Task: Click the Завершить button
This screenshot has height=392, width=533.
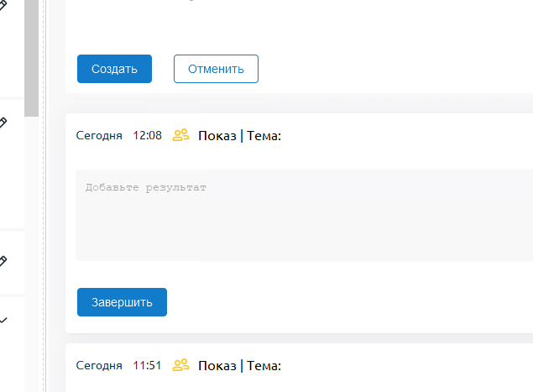Action: click(x=122, y=302)
